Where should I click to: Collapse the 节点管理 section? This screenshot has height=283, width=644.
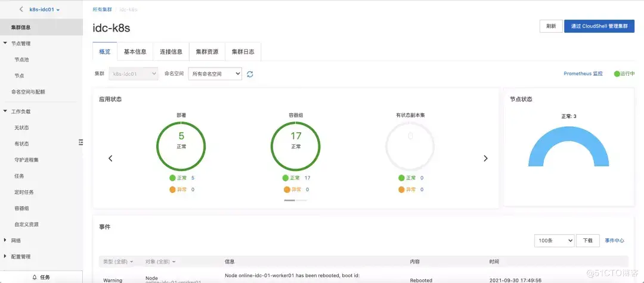coord(5,43)
